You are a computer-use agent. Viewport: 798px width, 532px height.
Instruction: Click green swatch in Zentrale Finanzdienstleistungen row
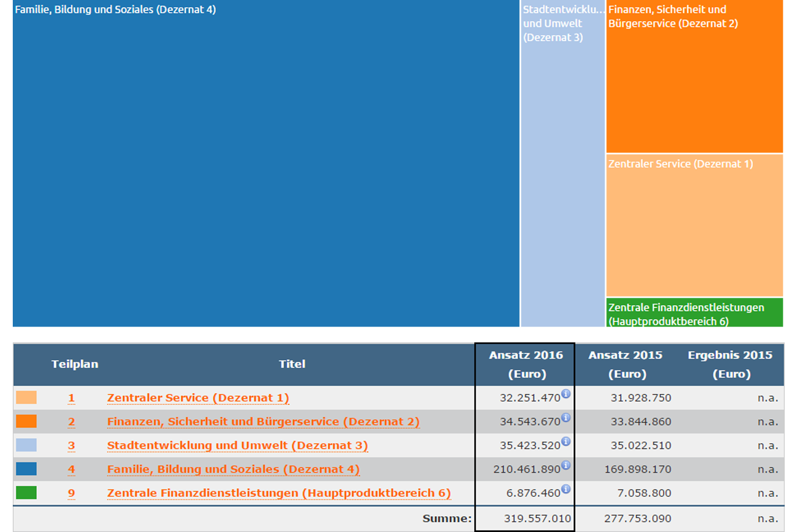26,493
